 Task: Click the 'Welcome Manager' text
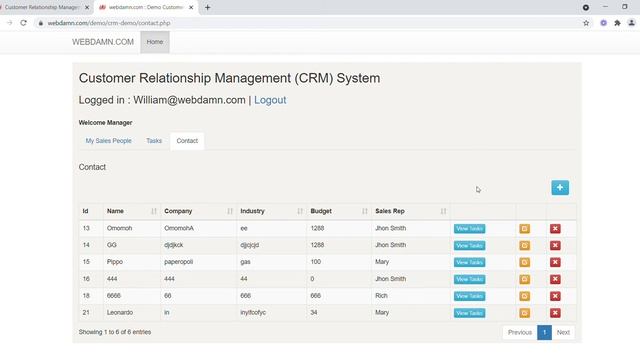coord(105,122)
